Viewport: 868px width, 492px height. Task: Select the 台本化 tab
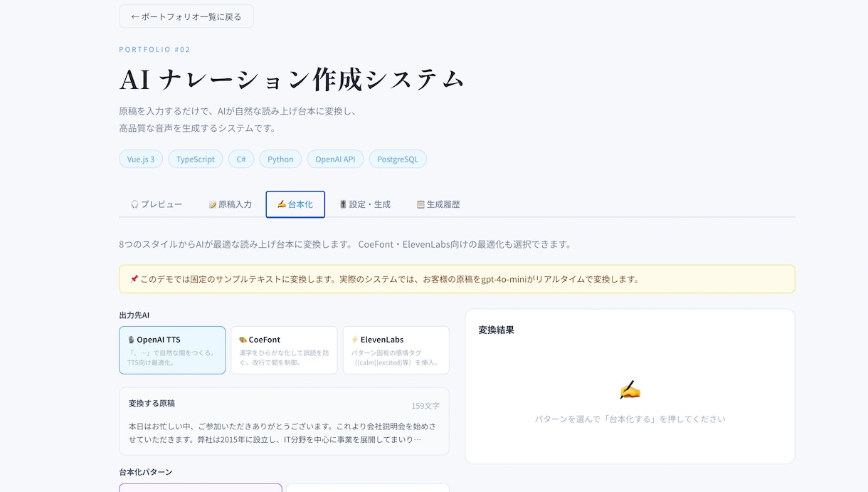[x=295, y=204]
